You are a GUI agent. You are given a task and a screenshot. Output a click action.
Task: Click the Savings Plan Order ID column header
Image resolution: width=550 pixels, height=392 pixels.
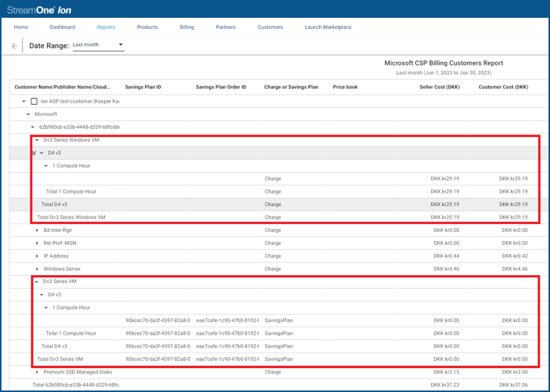click(x=221, y=87)
